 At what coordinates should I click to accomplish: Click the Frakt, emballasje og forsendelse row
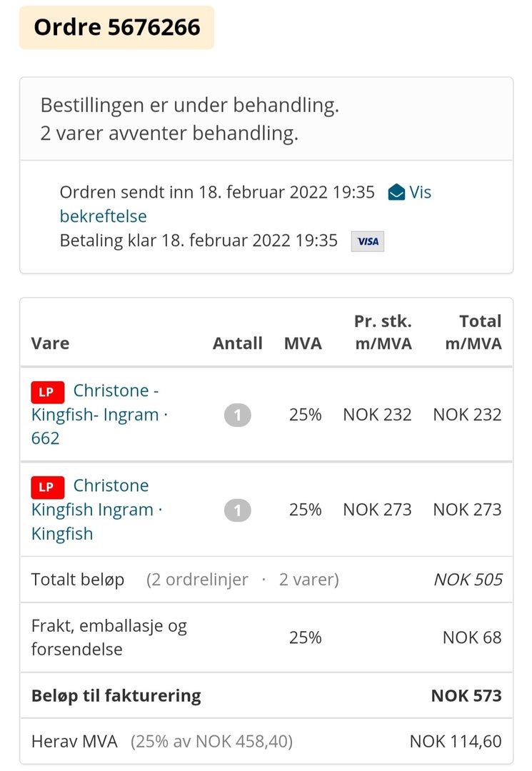pyautogui.click(x=266, y=638)
